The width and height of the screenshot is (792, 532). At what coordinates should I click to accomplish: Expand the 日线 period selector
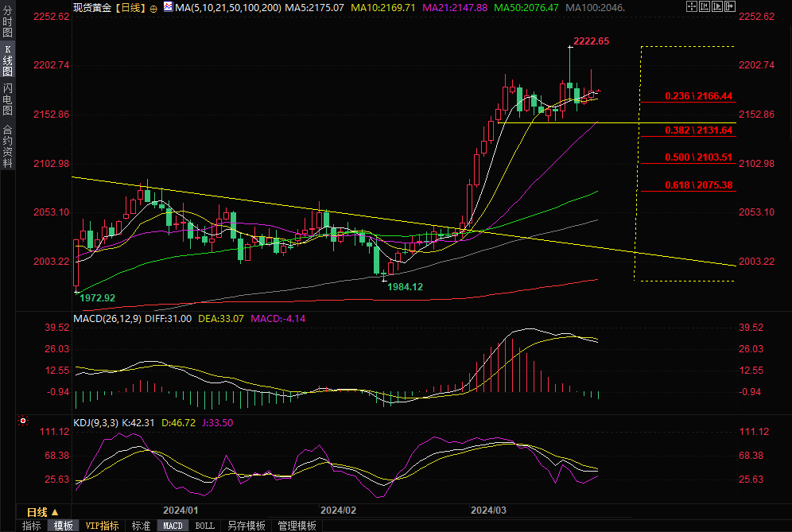[x=43, y=512]
